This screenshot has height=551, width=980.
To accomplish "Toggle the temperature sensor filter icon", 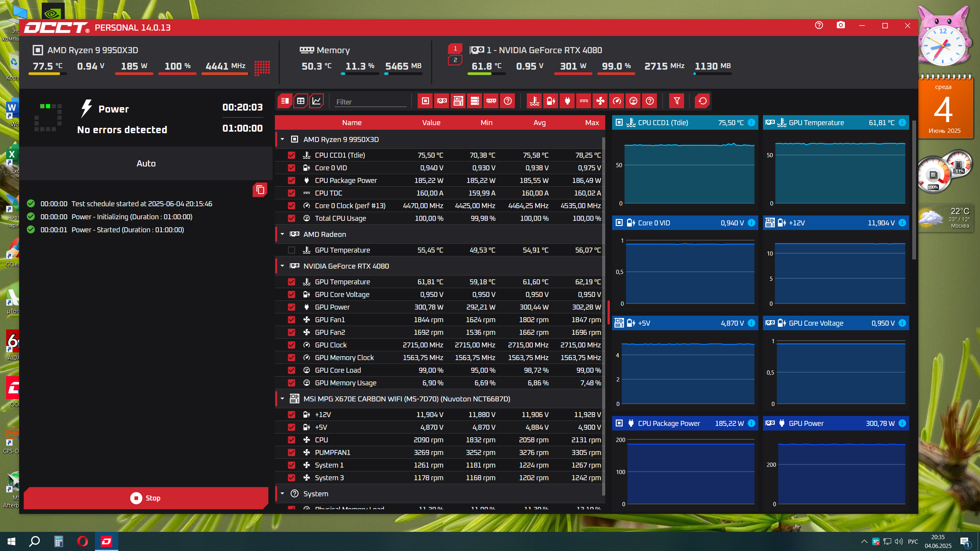I will click(x=534, y=101).
